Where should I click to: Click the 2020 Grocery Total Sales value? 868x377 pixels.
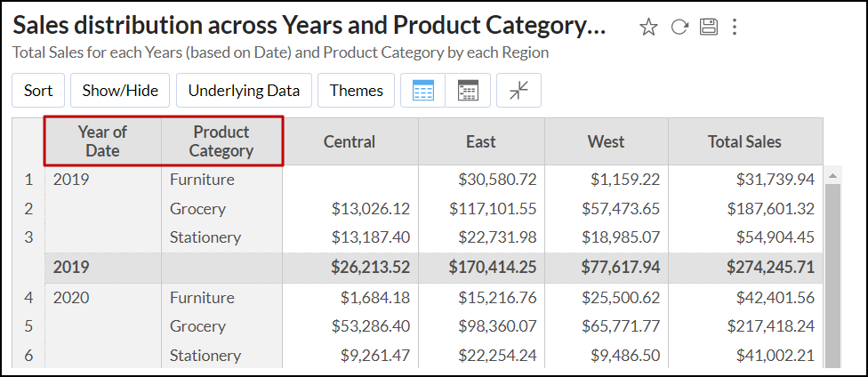pos(769,326)
